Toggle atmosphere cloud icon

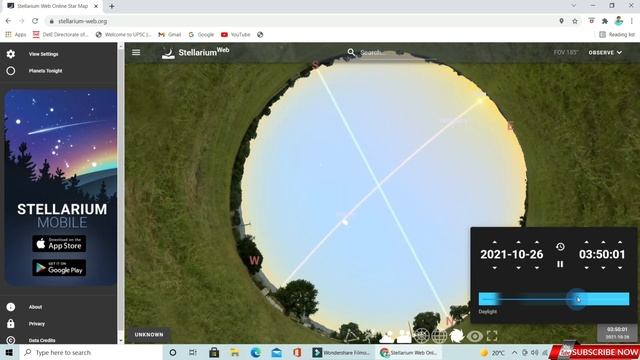[x=387, y=336]
